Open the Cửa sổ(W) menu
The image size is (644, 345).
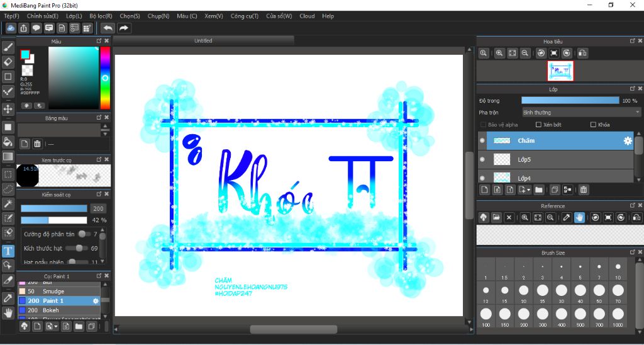[x=279, y=16]
